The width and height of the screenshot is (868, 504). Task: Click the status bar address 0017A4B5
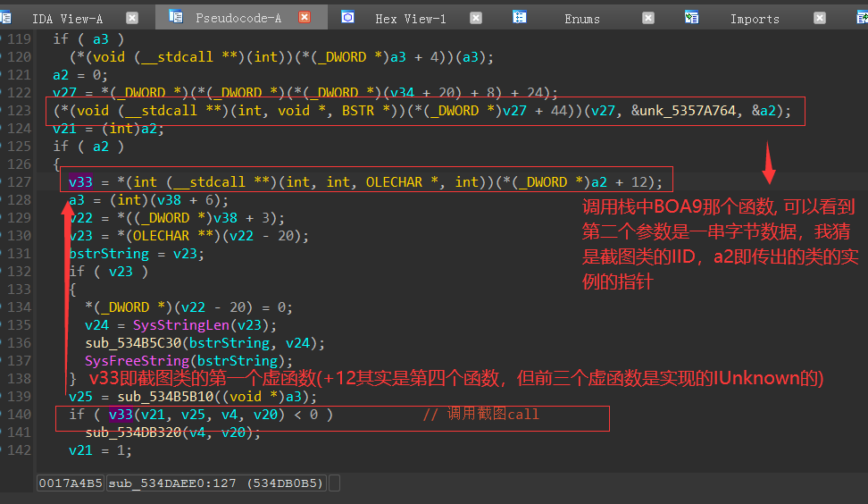tap(71, 483)
